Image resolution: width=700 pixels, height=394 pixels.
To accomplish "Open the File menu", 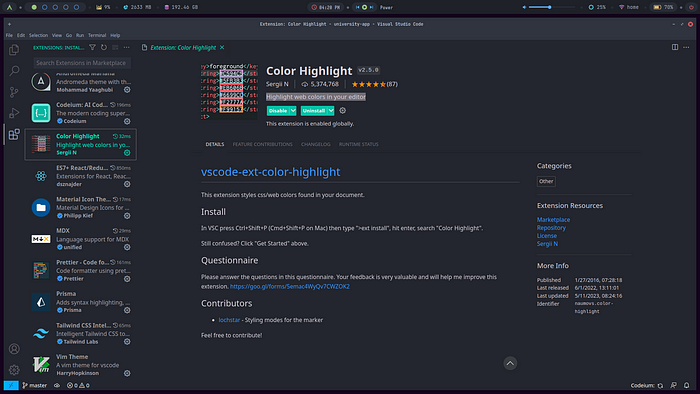I will click(x=9, y=35).
